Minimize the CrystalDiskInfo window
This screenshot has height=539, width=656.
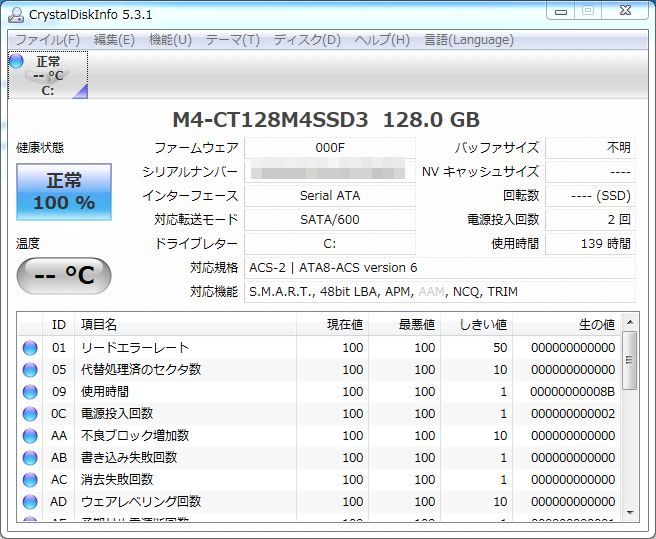561,11
